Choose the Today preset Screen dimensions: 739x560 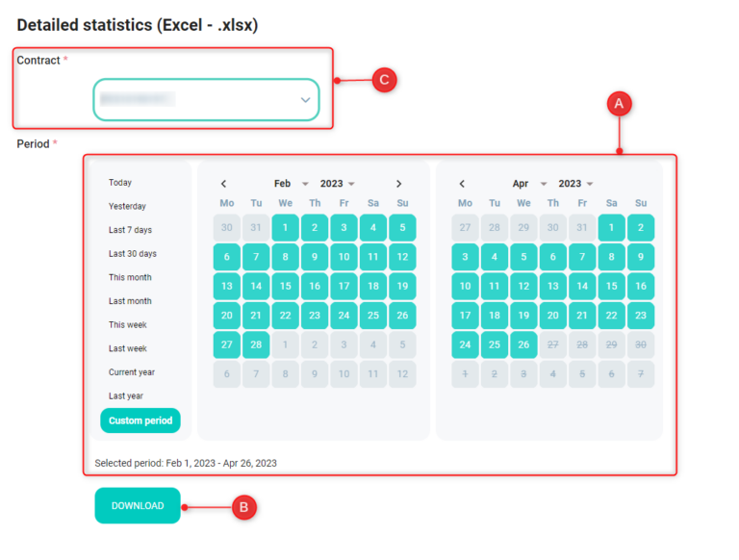coord(120,183)
